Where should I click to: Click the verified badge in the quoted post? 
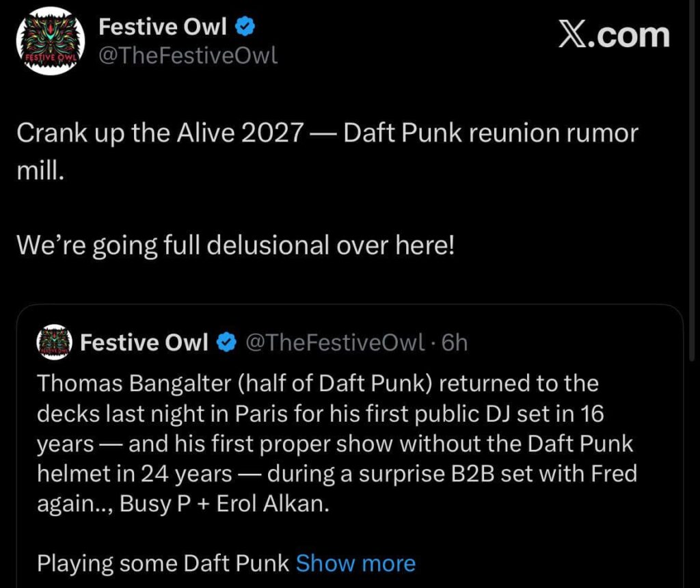pyautogui.click(x=226, y=343)
